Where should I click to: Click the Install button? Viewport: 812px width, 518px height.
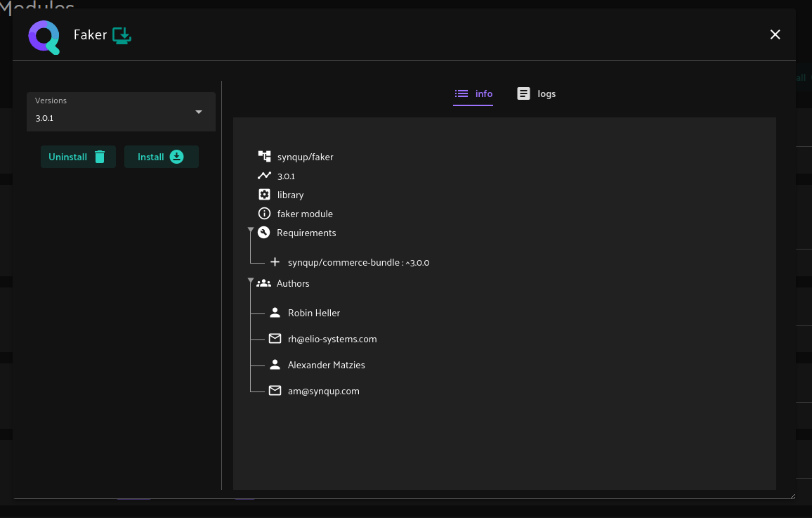tap(162, 157)
